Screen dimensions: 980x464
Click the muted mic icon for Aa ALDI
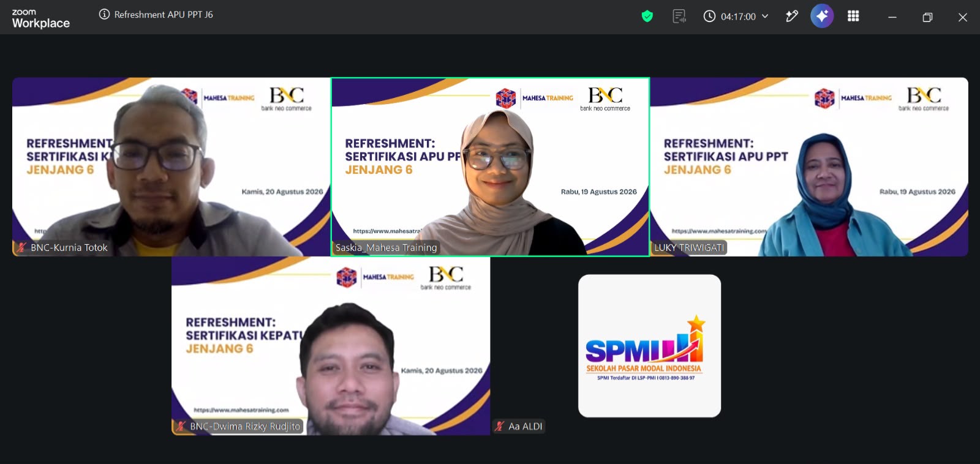[500, 426]
